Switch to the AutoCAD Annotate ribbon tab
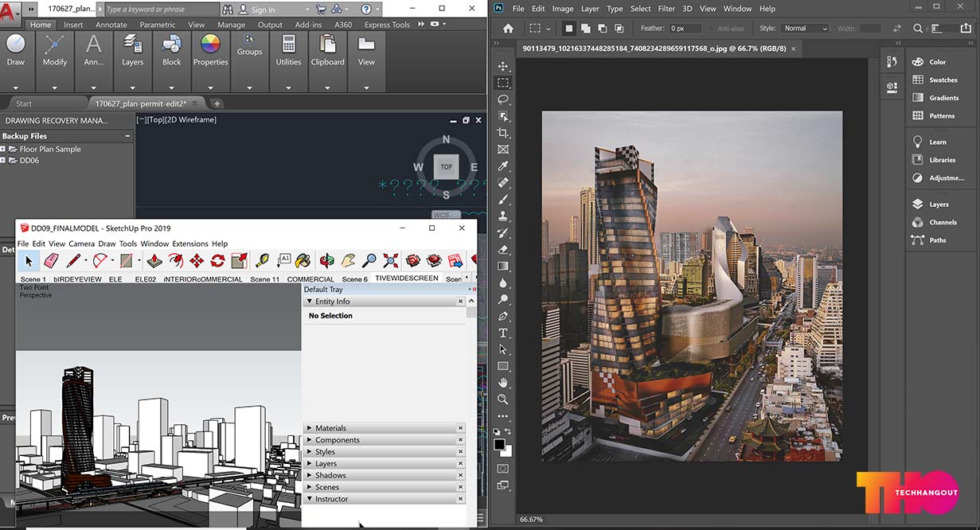This screenshot has height=530, width=980. 111,25
